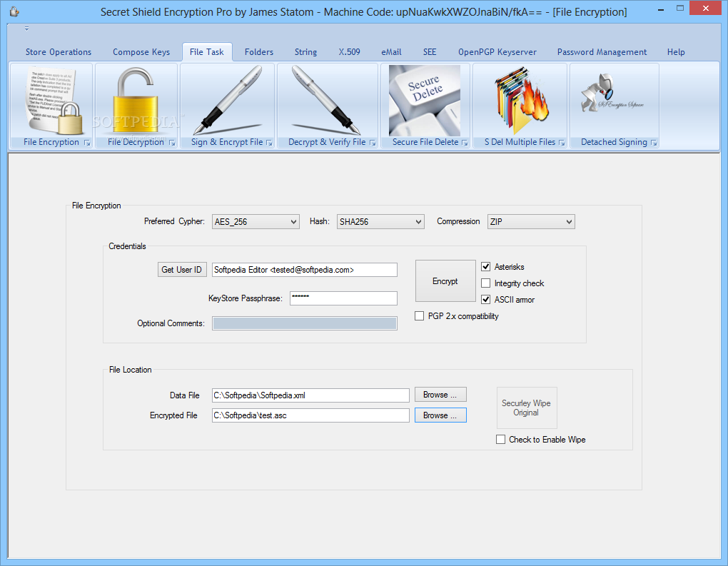Open the Compose Keys tab
728x566 pixels.
tap(141, 52)
